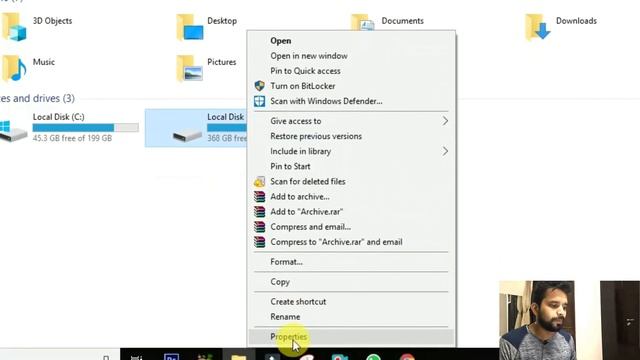Open the 3D Objects folder icon
This screenshot has width=640, height=360.
point(14,27)
